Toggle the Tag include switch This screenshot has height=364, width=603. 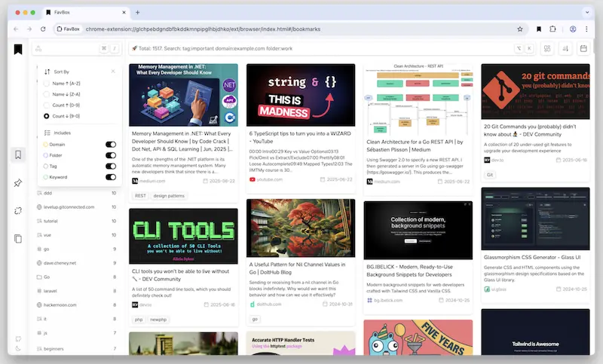(x=111, y=166)
